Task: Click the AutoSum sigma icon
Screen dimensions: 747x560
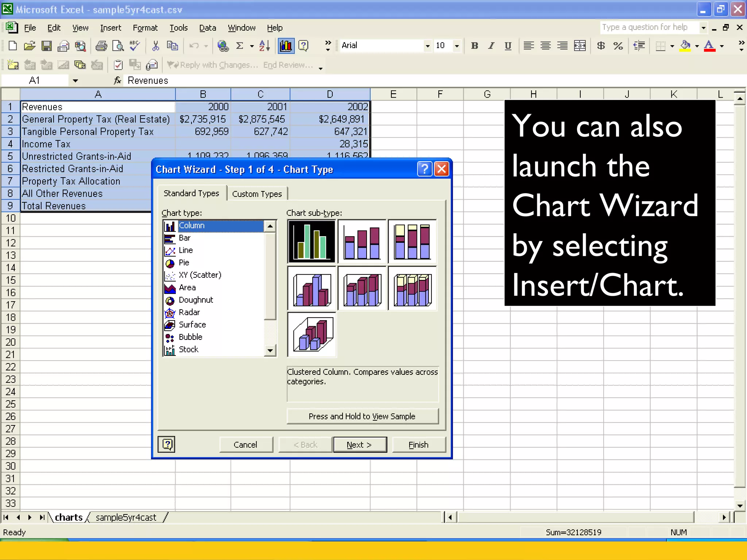Action: (x=240, y=46)
